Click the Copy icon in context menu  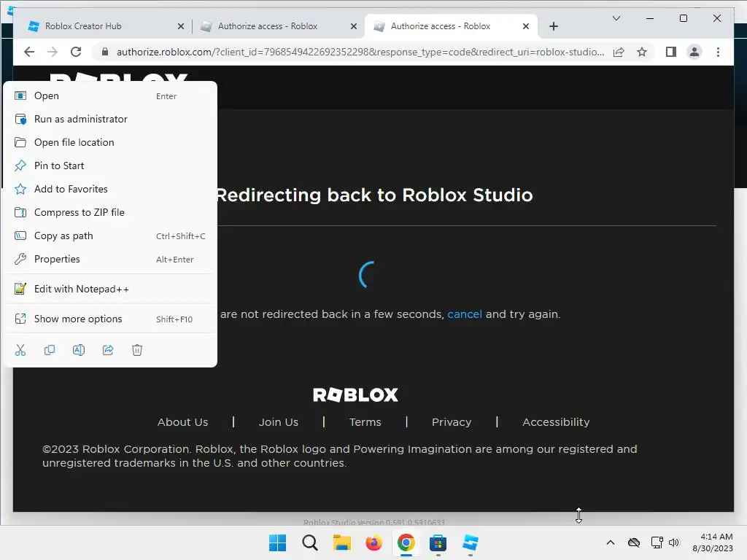coord(50,351)
